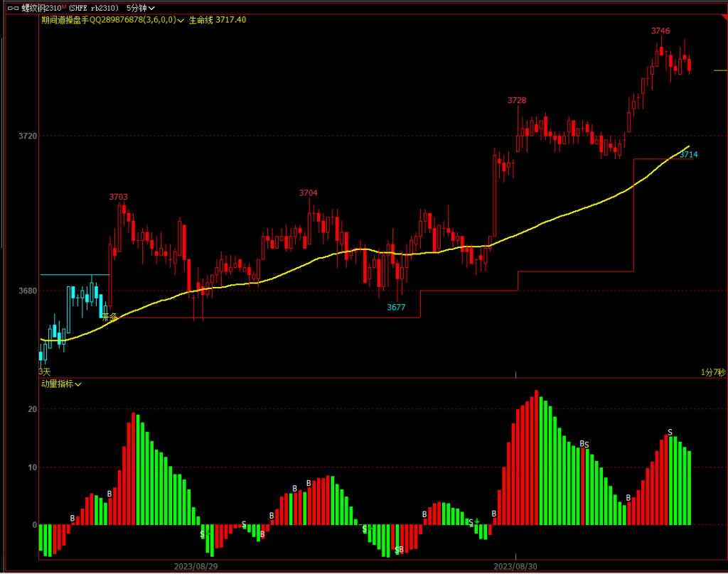Click the chain link icon beside contract name
728x574 pixels.
(x=11, y=7)
